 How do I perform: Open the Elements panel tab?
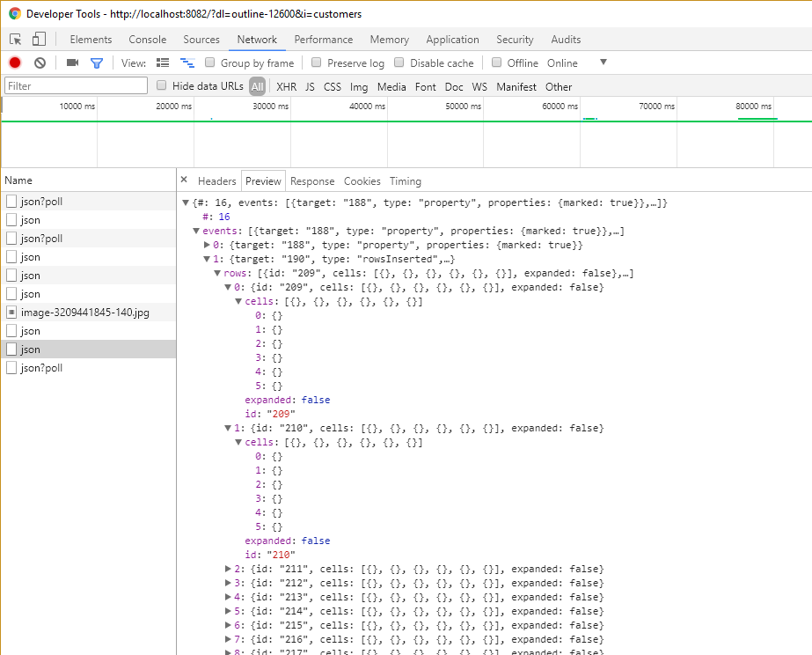point(91,40)
